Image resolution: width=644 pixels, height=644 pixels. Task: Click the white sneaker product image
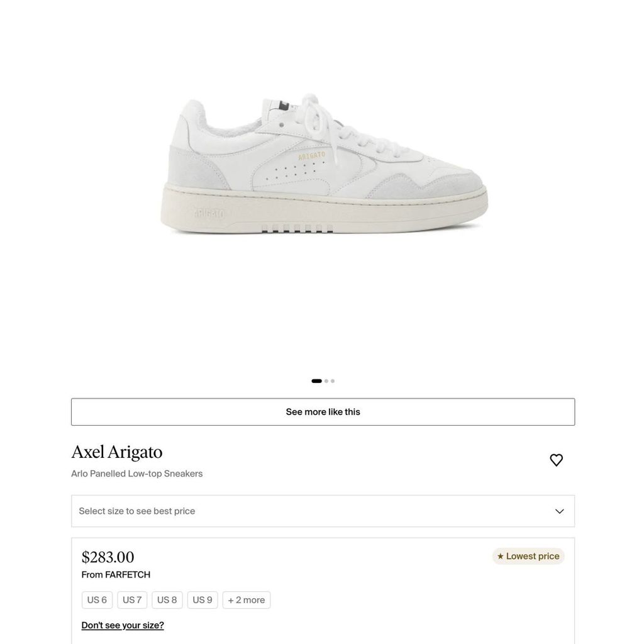click(x=324, y=164)
